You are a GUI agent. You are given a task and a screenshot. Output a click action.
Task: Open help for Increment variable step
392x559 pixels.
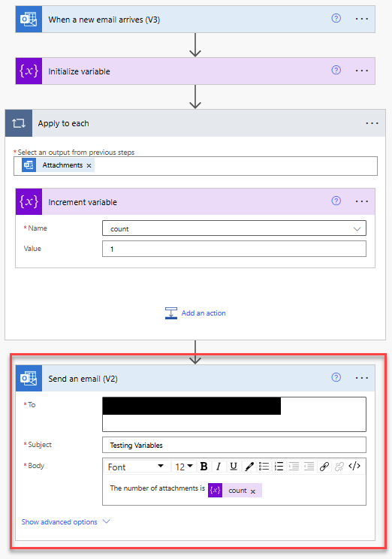(x=336, y=201)
